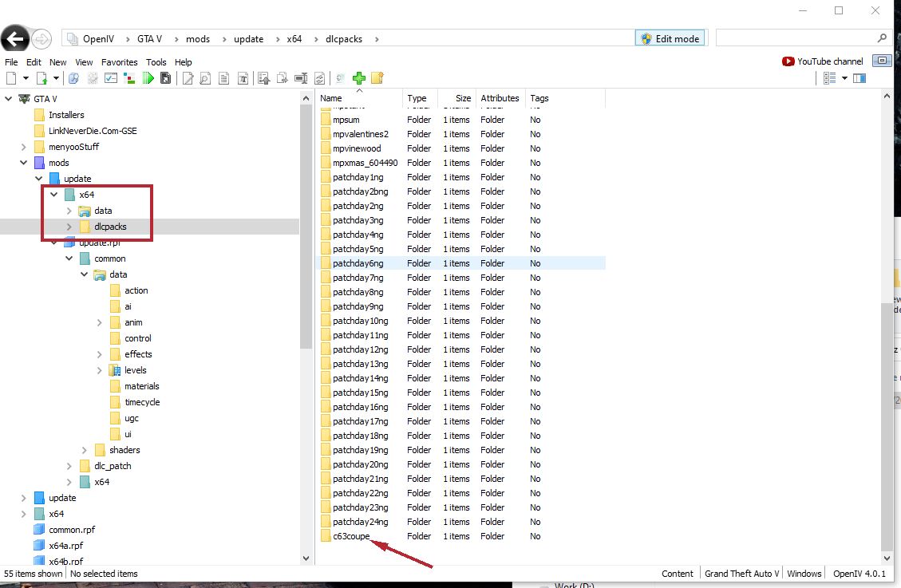Click the new folder toolbar icon
The width and height of the screenshot is (901, 588).
[377, 78]
